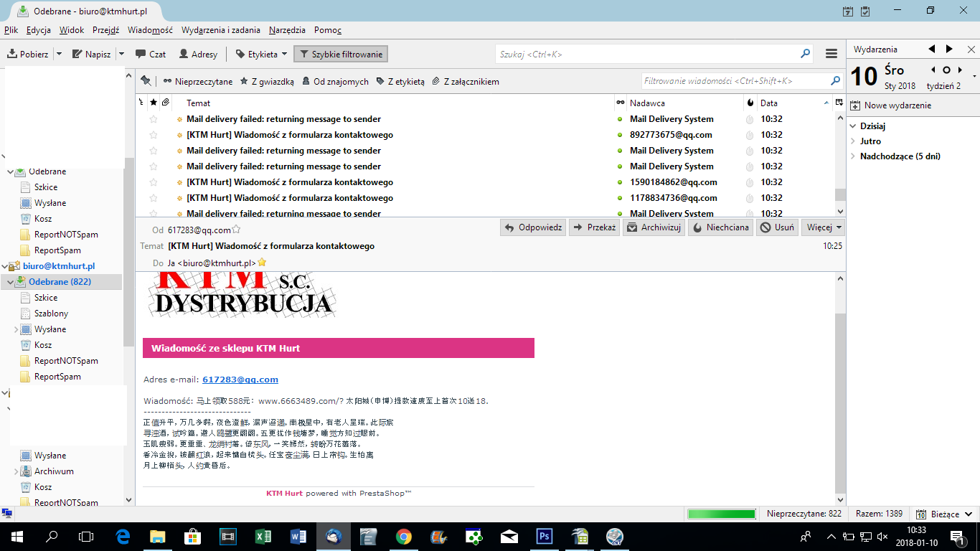Image resolution: width=980 pixels, height=551 pixels.
Task: Open the Narzędzia menu
Action: [287, 30]
